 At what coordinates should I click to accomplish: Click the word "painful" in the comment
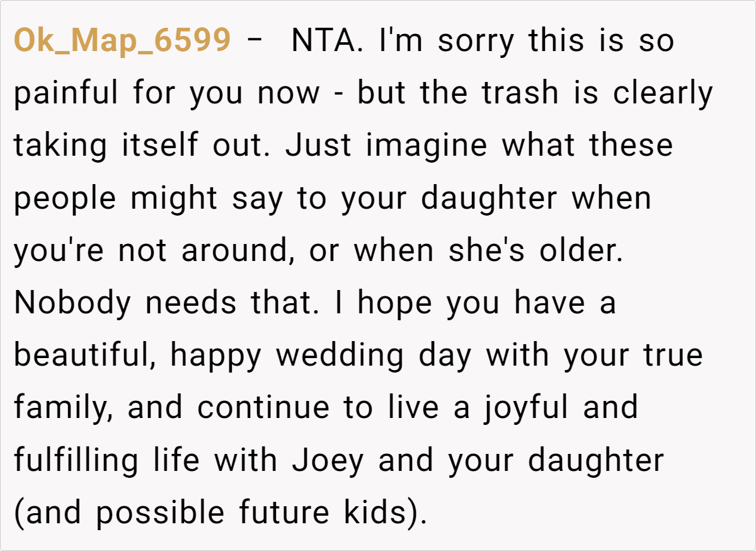click(66, 93)
